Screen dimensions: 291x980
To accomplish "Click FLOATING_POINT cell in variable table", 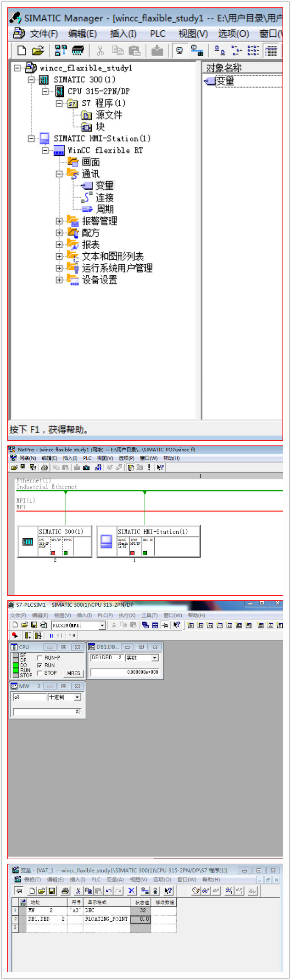I will (x=106, y=919).
